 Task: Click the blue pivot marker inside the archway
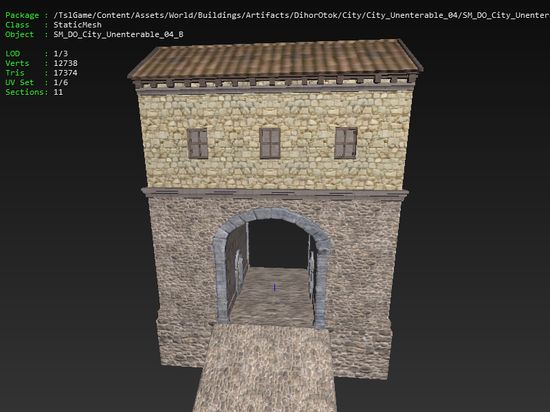(274, 287)
